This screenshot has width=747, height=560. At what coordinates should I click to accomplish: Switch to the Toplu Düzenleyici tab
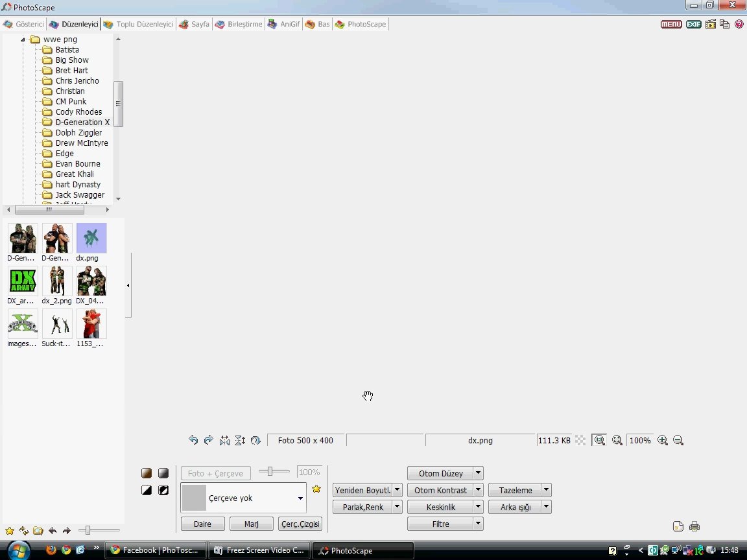click(139, 24)
